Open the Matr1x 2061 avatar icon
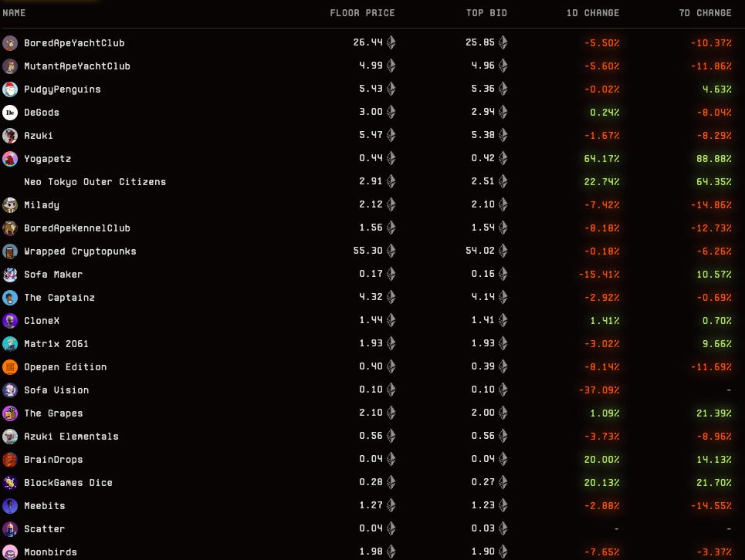 pyautogui.click(x=10, y=343)
